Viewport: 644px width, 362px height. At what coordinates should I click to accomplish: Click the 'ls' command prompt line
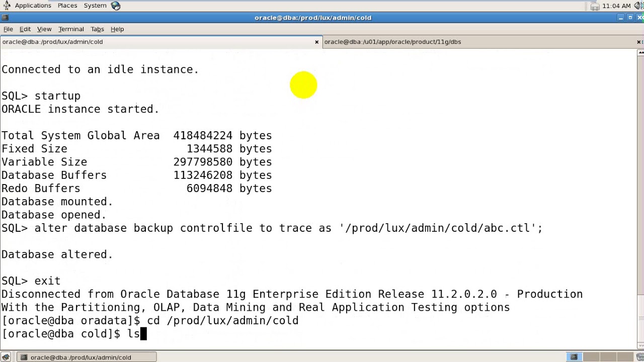coord(73,334)
